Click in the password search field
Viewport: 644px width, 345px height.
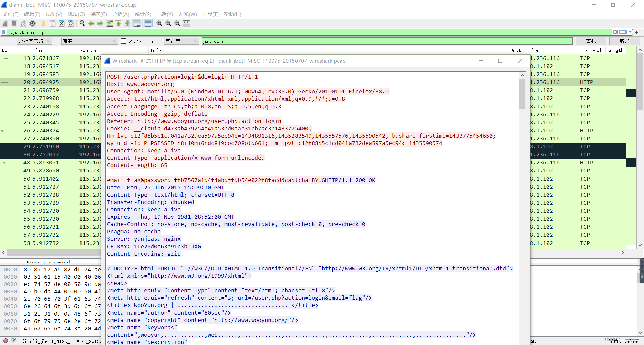point(387,41)
